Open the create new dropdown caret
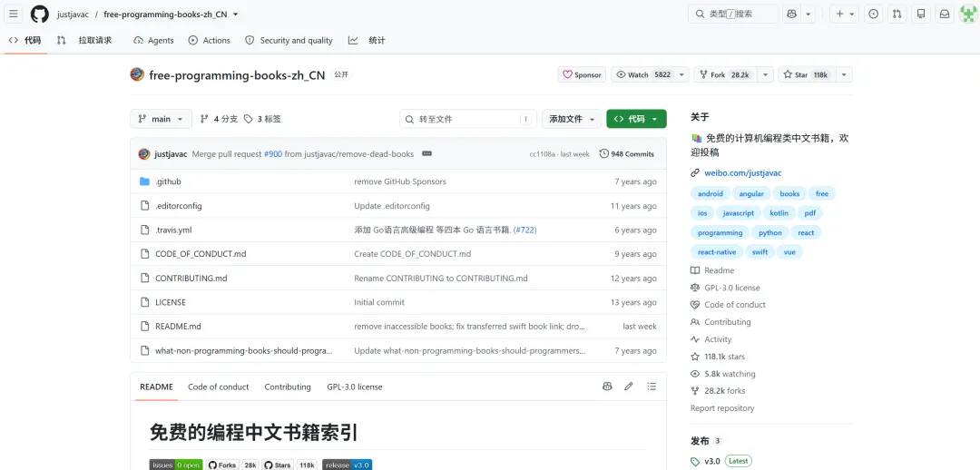Viewport: 980px width, 470px height. coord(852,14)
